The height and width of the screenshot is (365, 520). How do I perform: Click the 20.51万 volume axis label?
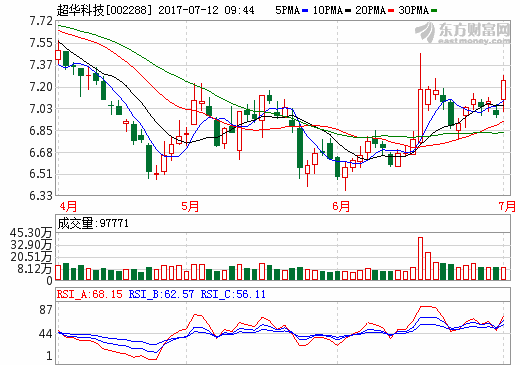pyautogui.click(x=31, y=257)
